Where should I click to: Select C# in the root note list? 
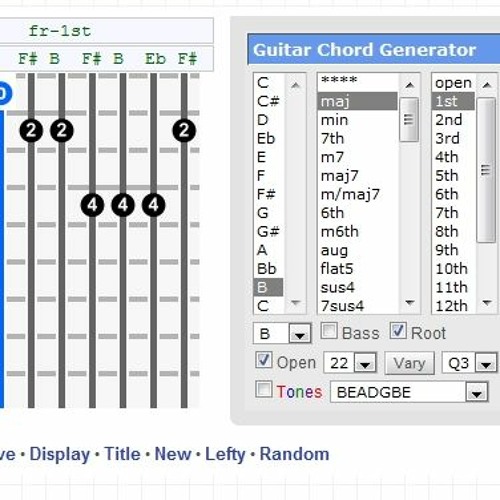click(x=268, y=101)
